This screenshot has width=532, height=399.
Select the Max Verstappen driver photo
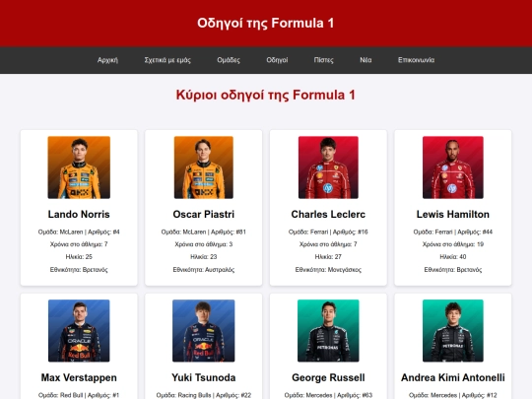pyautogui.click(x=79, y=330)
